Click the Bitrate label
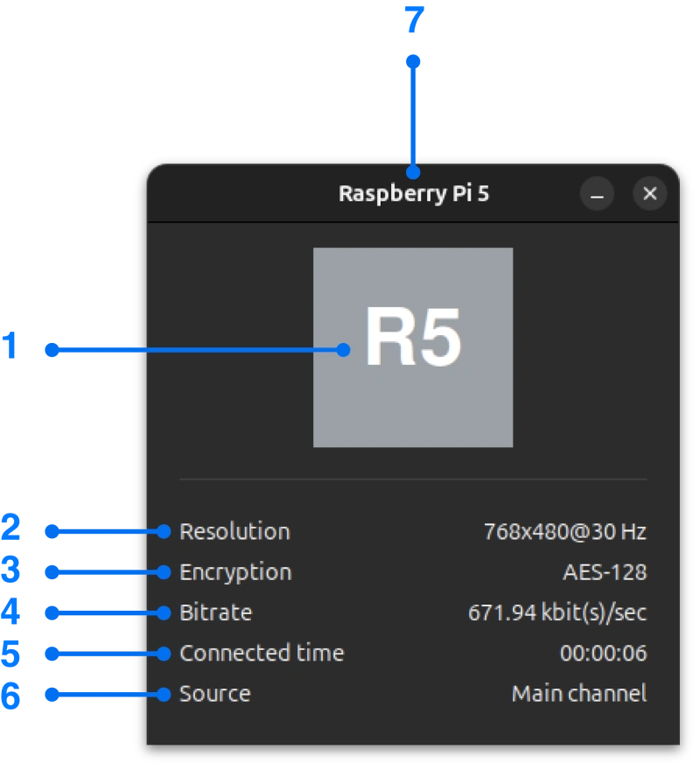The height and width of the screenshot is (770, 700). 215,612
